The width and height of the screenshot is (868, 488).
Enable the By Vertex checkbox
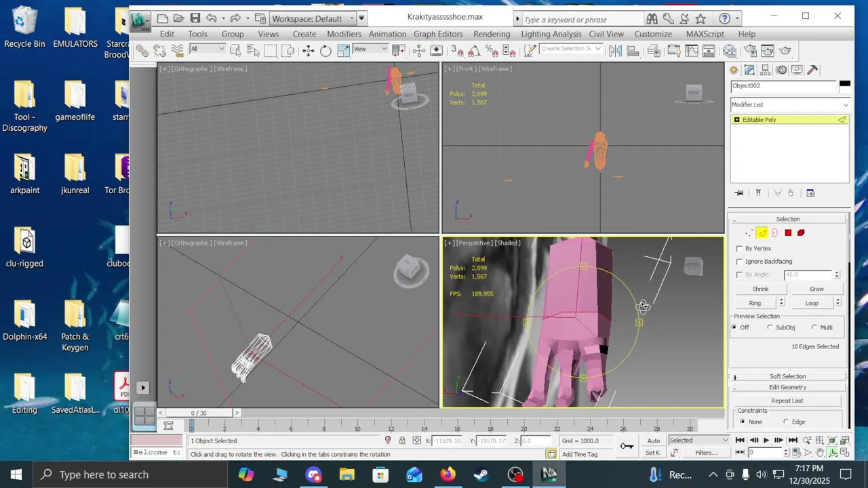[739, 248]
